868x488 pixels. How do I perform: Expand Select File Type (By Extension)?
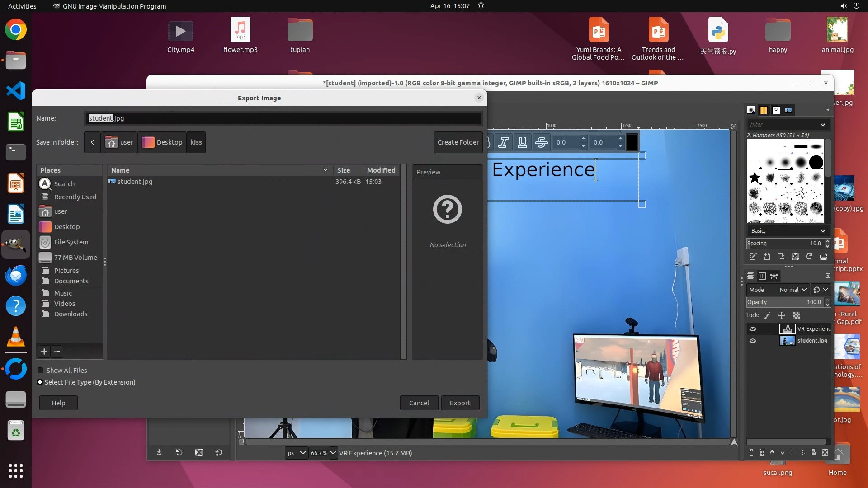40,382
